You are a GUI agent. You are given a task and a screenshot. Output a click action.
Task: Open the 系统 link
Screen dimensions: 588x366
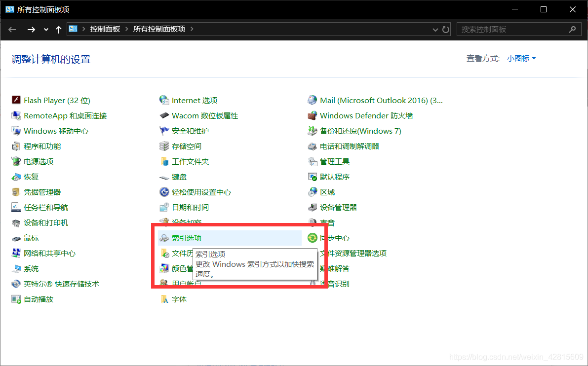click(31, 269)
